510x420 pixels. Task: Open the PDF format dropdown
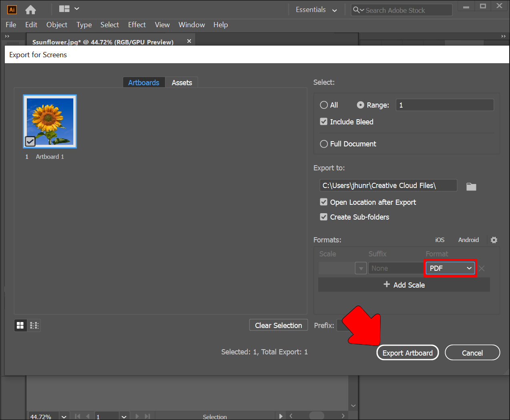click(x=450, y=268)
